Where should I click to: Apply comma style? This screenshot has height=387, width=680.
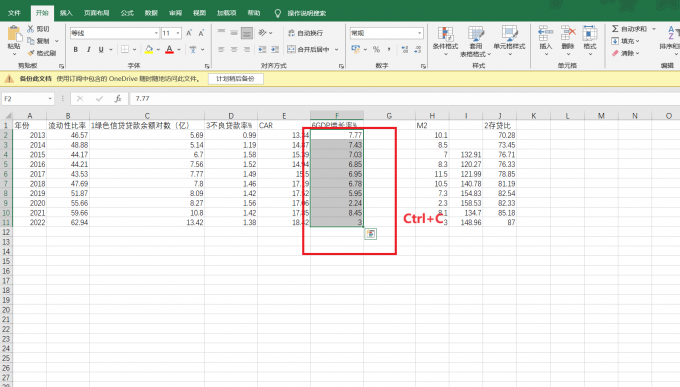pos(389,49)
